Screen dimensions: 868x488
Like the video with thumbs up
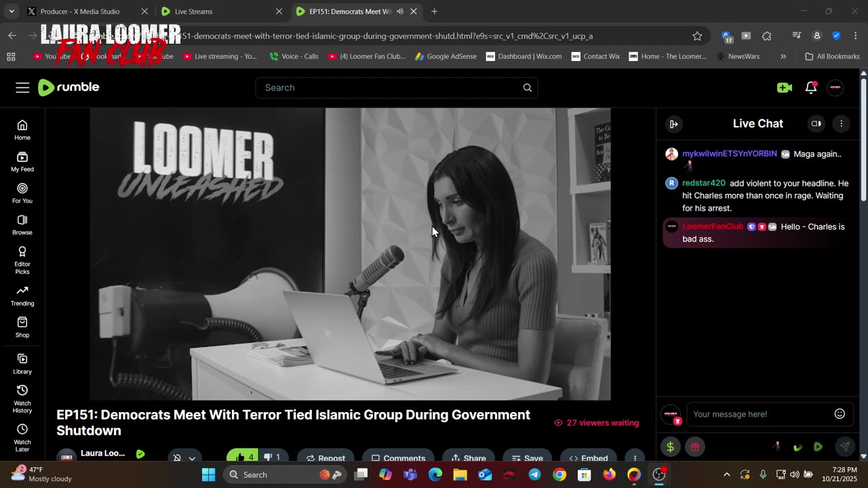[244, 457]
